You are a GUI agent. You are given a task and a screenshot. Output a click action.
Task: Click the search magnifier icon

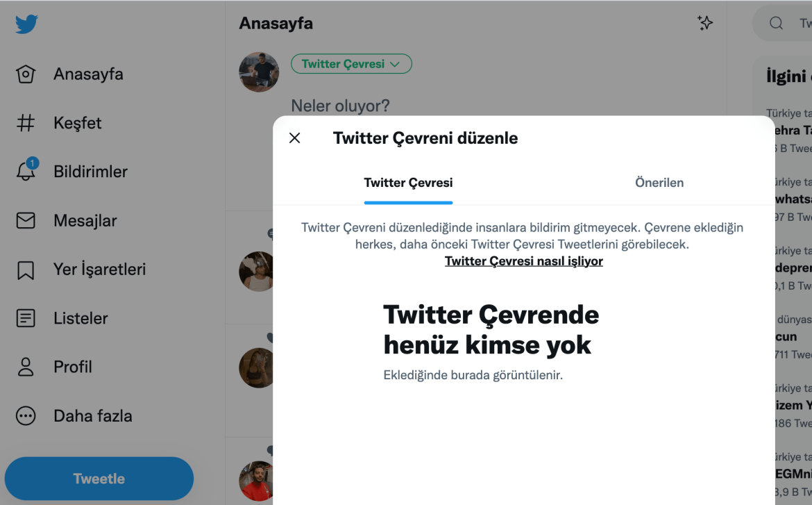pos(776,24)
